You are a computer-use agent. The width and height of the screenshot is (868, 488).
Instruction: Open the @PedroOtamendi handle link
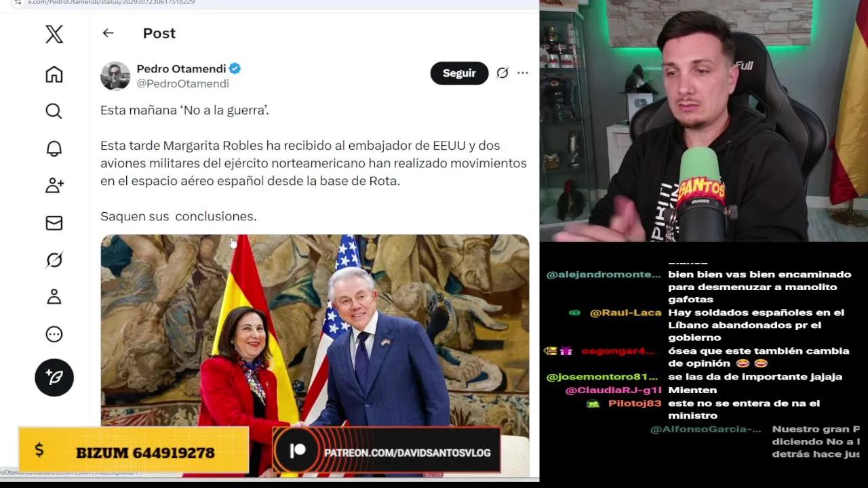coord(183,83)
